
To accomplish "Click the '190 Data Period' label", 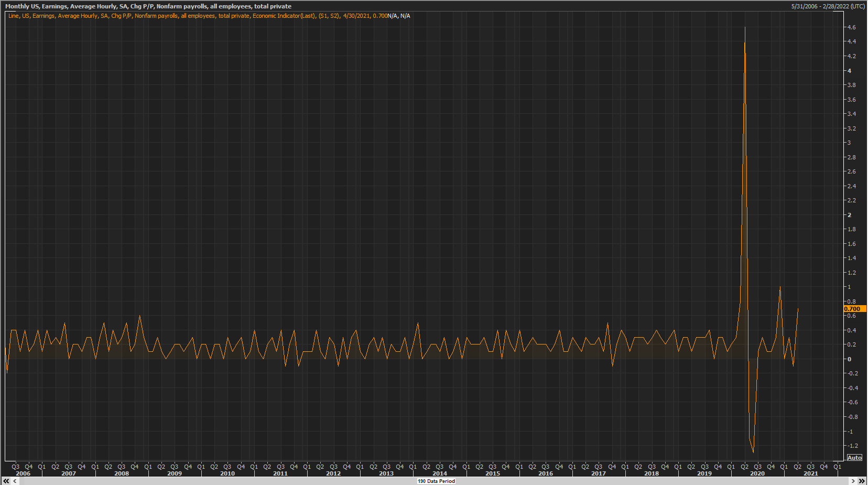I will [436, 481].
